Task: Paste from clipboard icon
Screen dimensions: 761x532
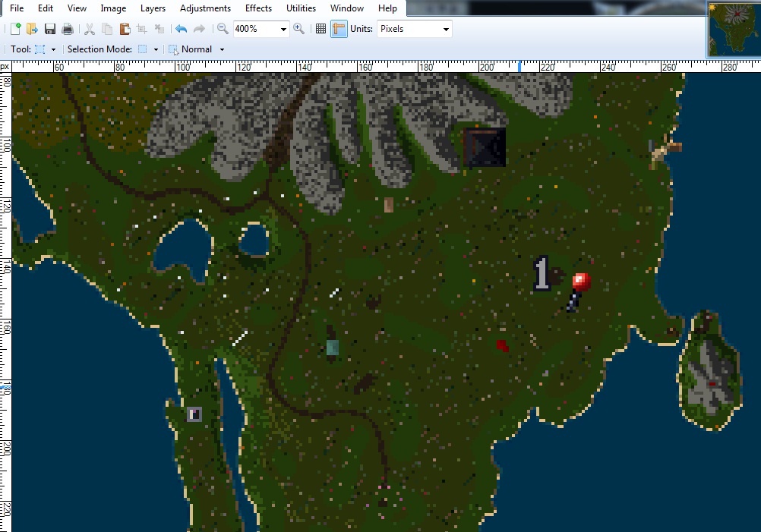Action: tap(125, 29)
